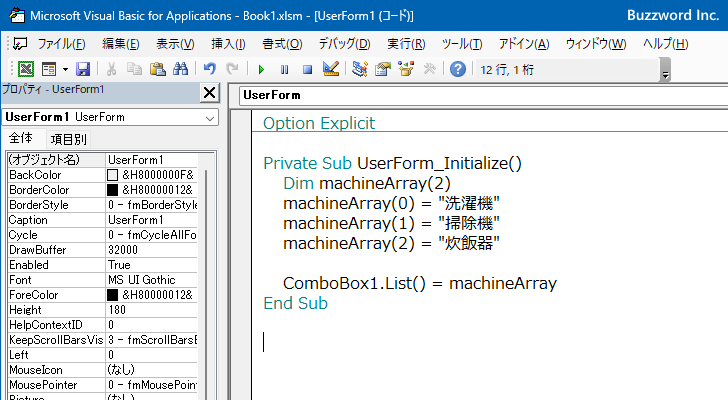Click the 12 行, 1 桁 cursor position indicator
This screenshot has height=400, width=728.
pyautogui.click(x=507, y=70)
